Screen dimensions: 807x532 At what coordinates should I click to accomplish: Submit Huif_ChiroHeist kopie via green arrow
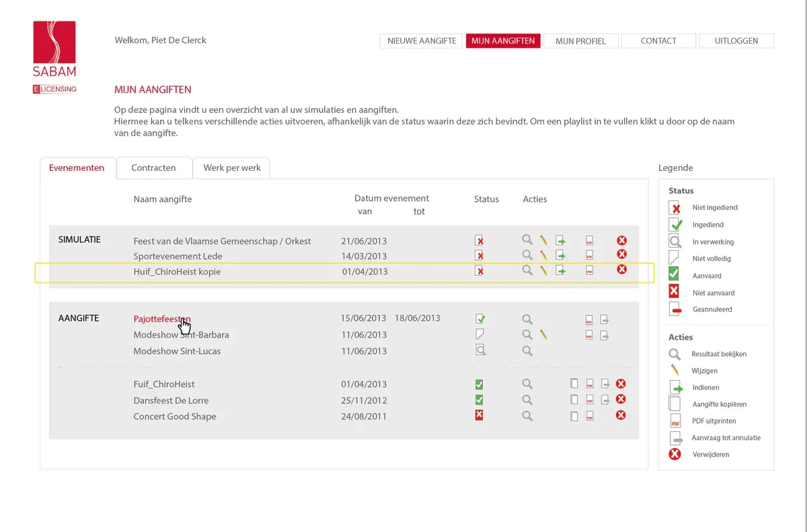(x=560, y=270)
